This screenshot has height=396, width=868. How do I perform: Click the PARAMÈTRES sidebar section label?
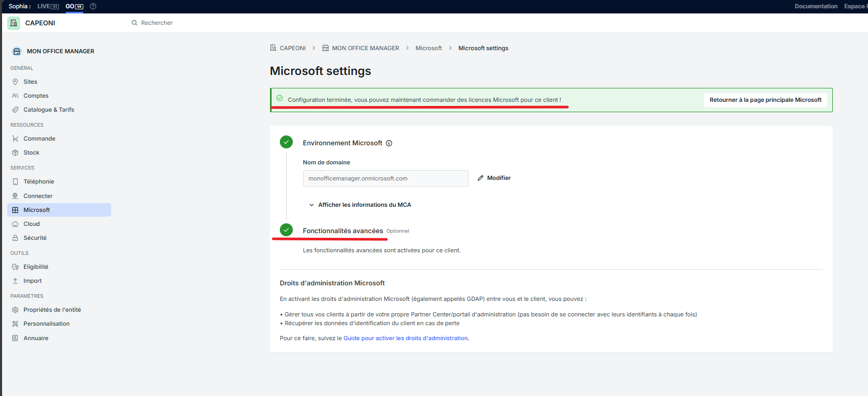(x=27, y=296)
